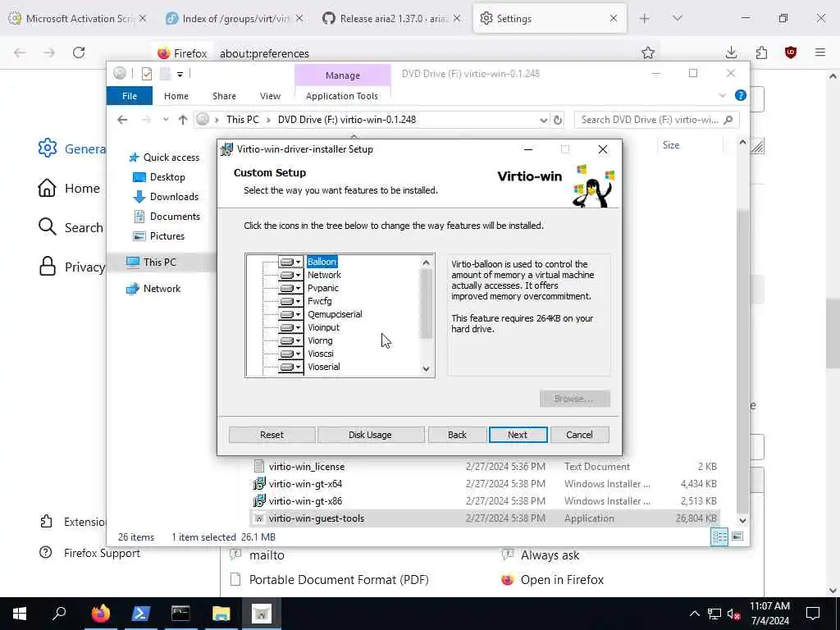
Task: Switch to the View ribbon tab
Action: click(270, 96)
